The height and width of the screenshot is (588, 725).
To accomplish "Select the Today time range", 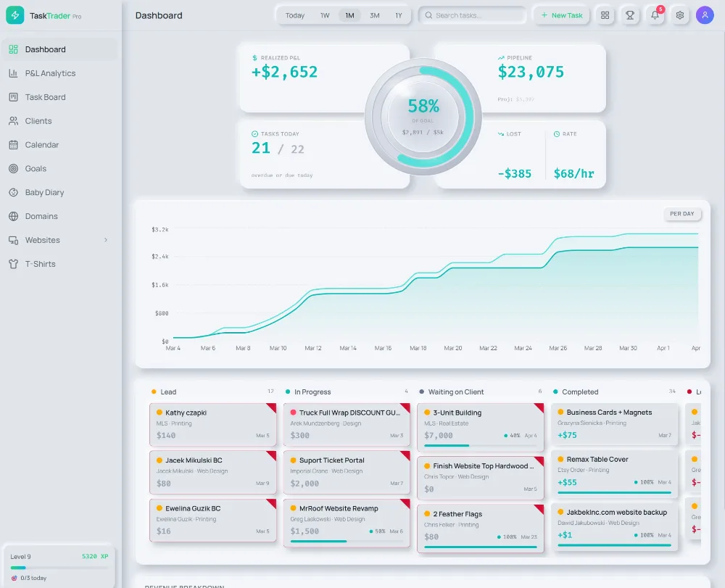I will (295, 15).
